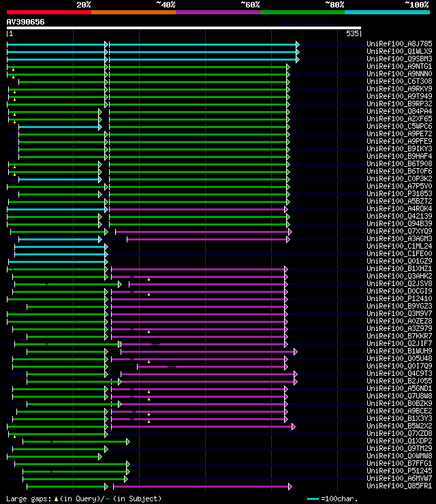
Task: Click the UniRef100_Q01GZ9 label
Action: coord(399,261)
